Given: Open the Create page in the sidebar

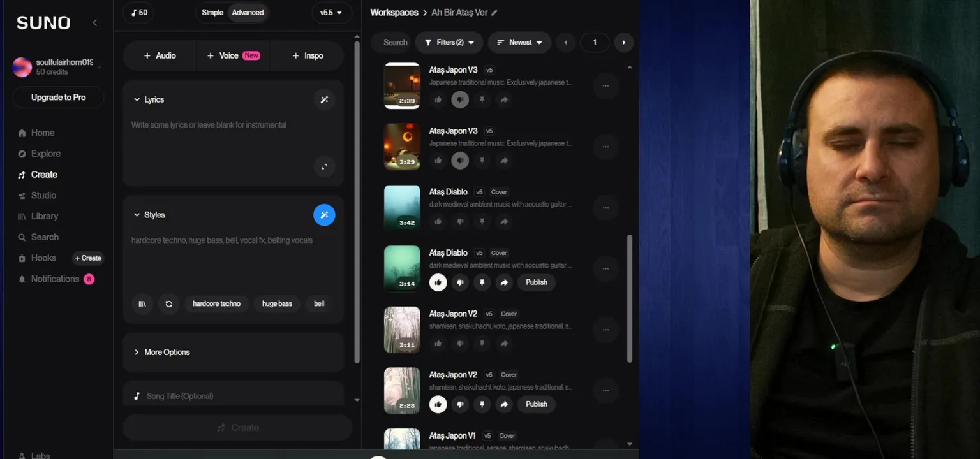Looking at the screenshot, I should [38, 175].
